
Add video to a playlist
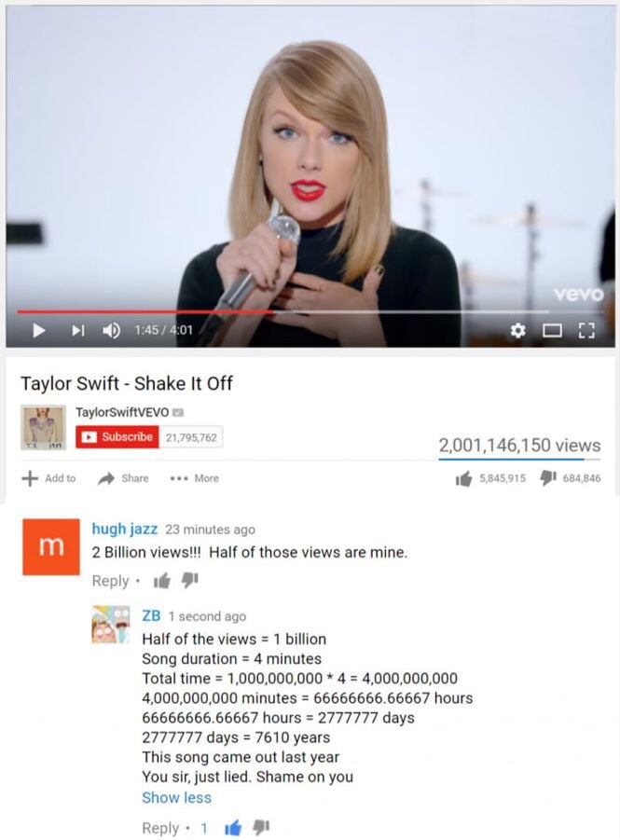point(48,478)
